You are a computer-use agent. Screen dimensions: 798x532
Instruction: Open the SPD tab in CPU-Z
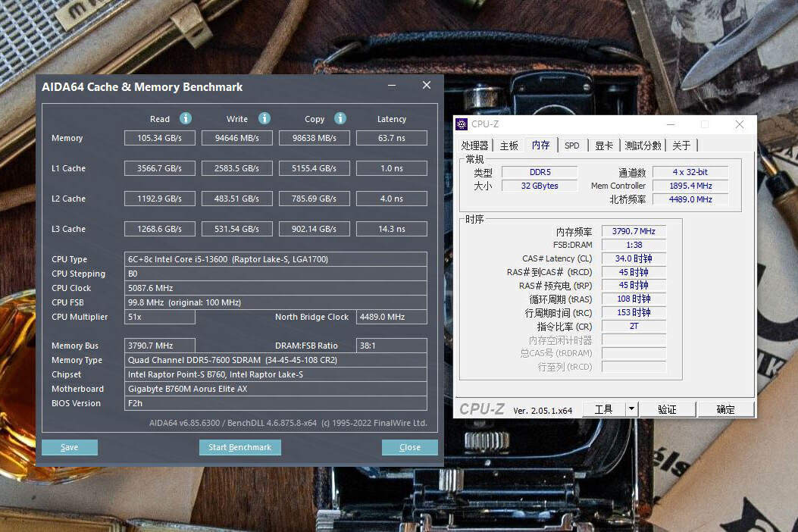pos(572,146)
